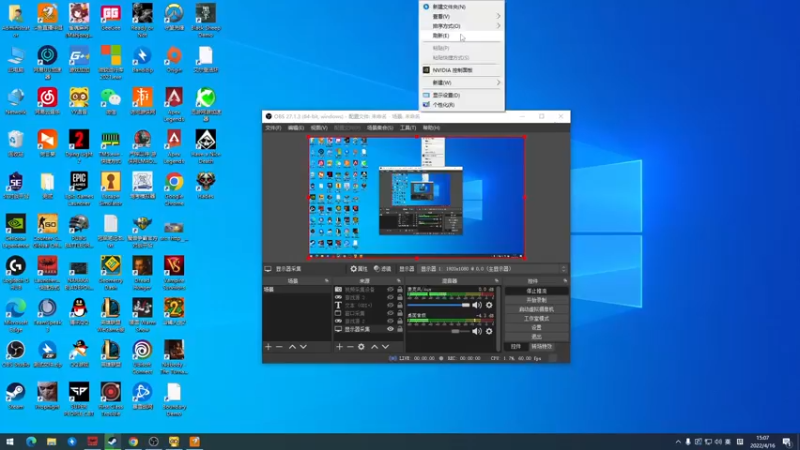This screenshot has width=800, height=450.
Task: Expand 查看(V) submenu arrow
Action: [x=498, y=16]
